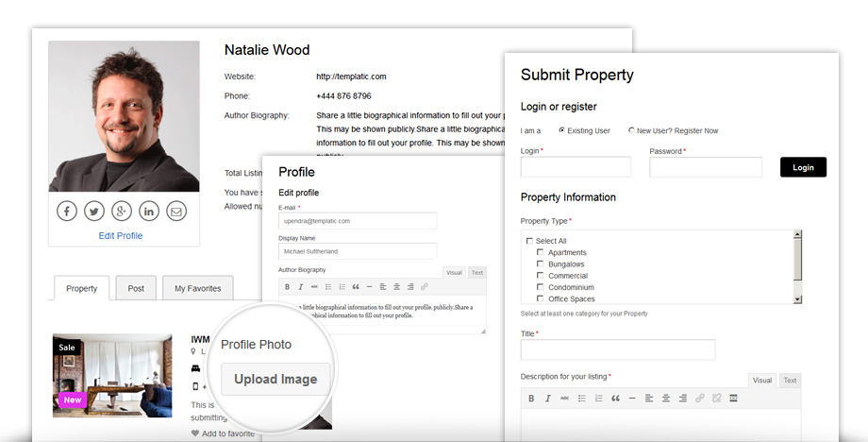
Task: Align right in listing Description editor
Action: click(x=683, y=399)
